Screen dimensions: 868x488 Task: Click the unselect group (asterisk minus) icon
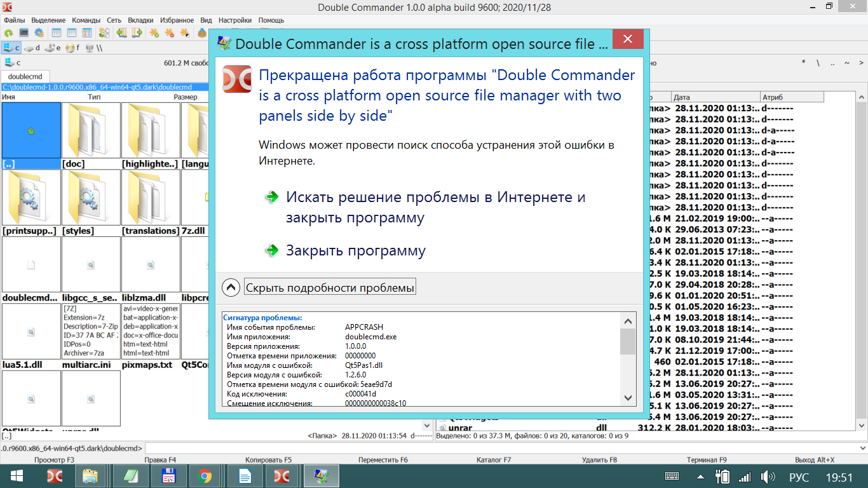[169, 32]
